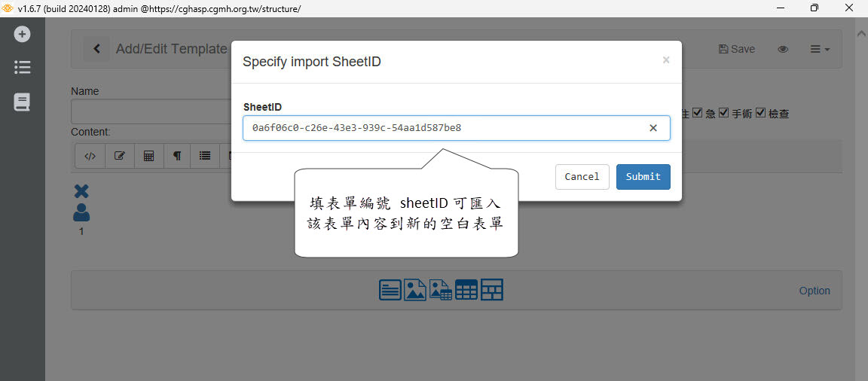The image size is (868, 381).
Task: Toggle the 檢查 checkbox
Action: (x=760, y=114)
